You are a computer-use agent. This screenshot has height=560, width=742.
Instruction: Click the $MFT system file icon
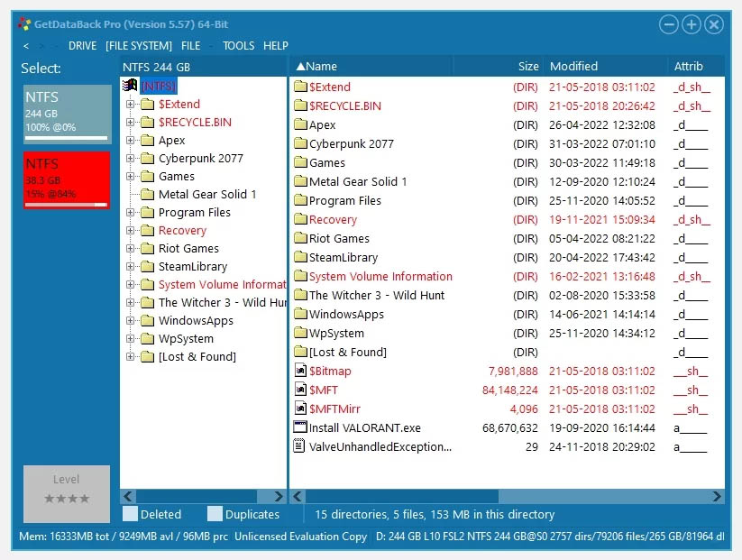[x=300, y=389]
